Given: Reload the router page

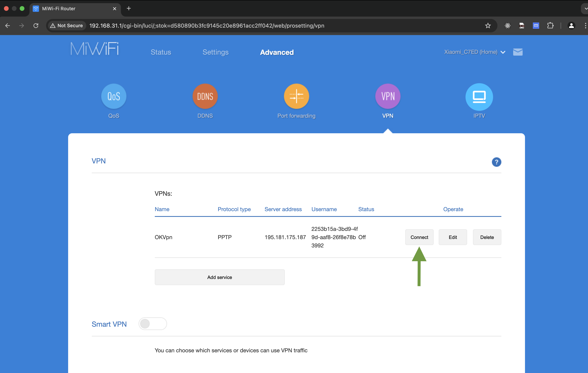Looking at the screenshot, I should click(x=36, y=26).
